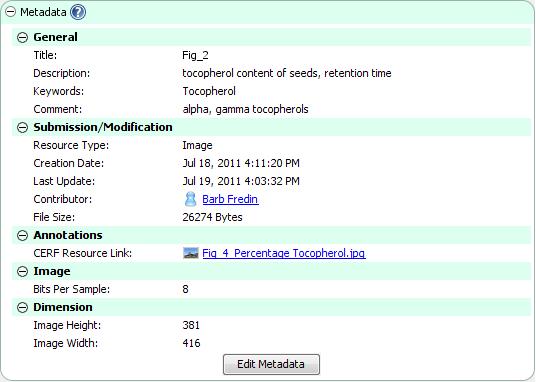Click the image thumbnail beside Fig_4 link
Viewport: 536px width, 382px height.
[191, 253]
